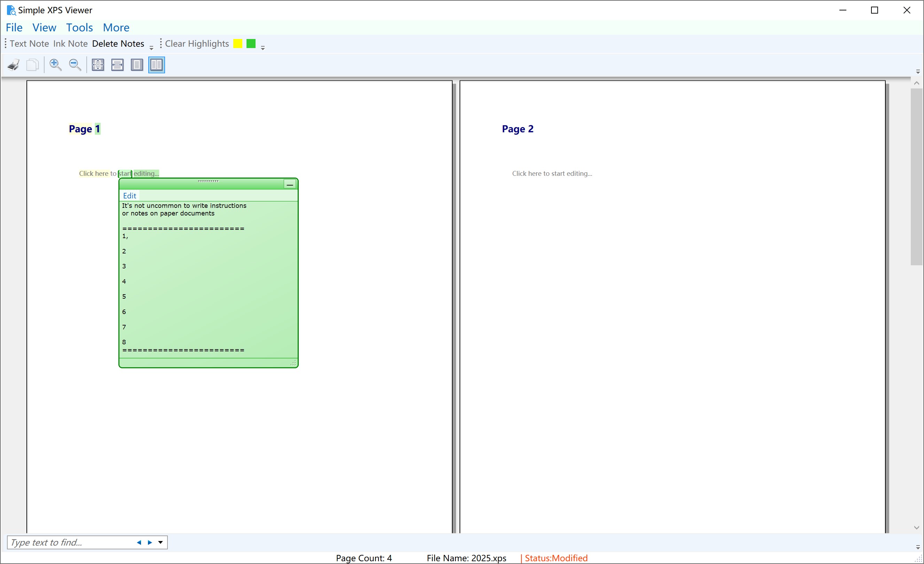Select the green highlight color swatch
This screenshot has width=924, height=564.
(251, 44)
